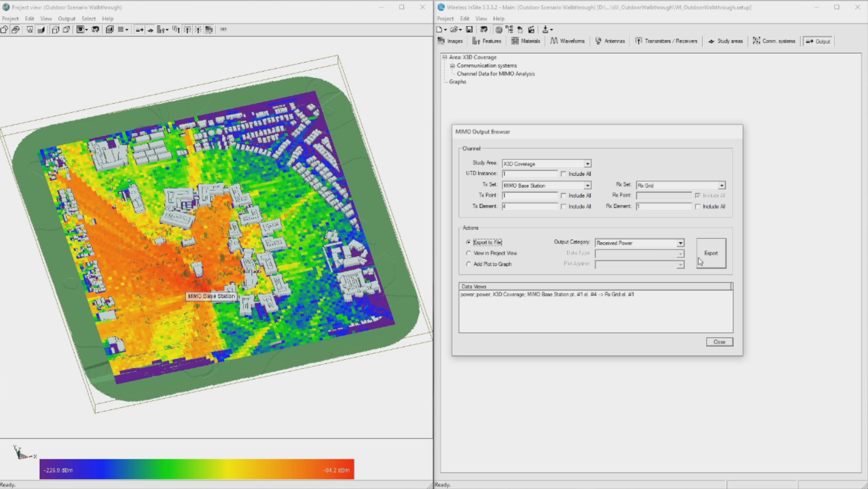Open the New Project icon in main toolbar

[440, 30]
